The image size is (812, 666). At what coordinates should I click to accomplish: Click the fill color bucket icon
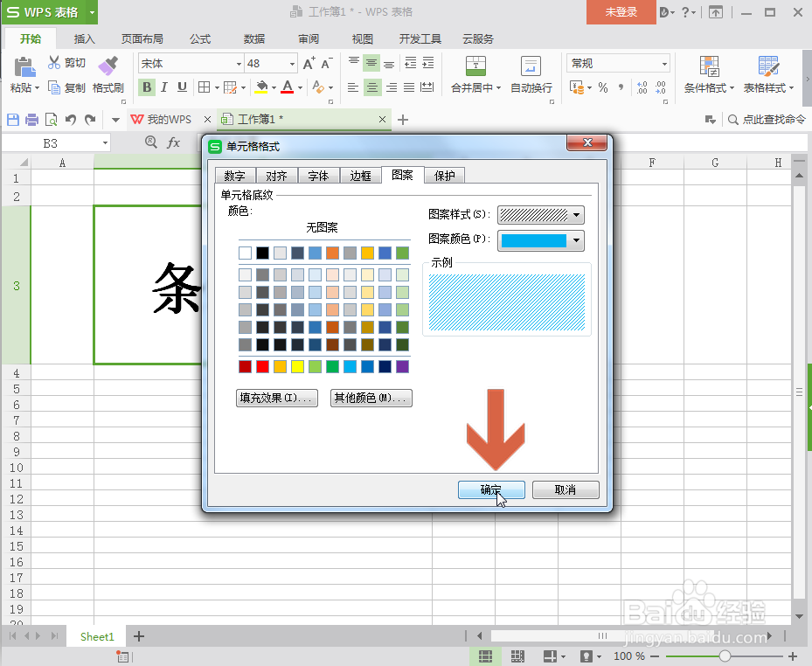261,87
